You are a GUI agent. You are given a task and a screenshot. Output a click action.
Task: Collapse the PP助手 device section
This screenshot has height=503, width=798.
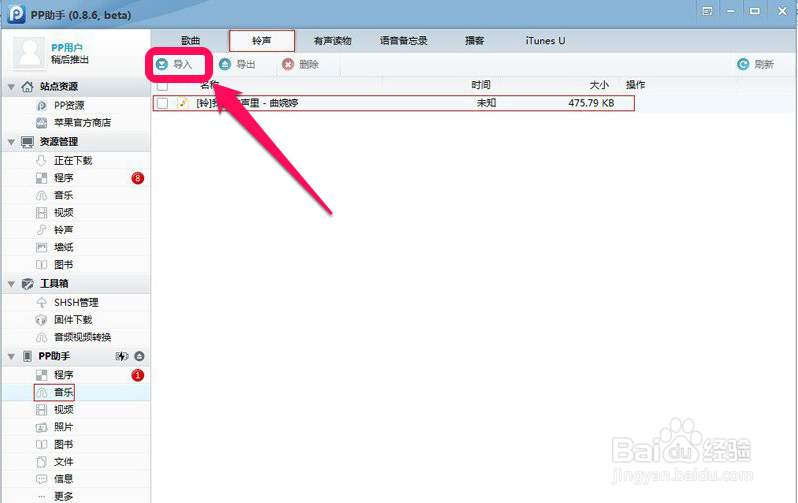pos(11,357)
